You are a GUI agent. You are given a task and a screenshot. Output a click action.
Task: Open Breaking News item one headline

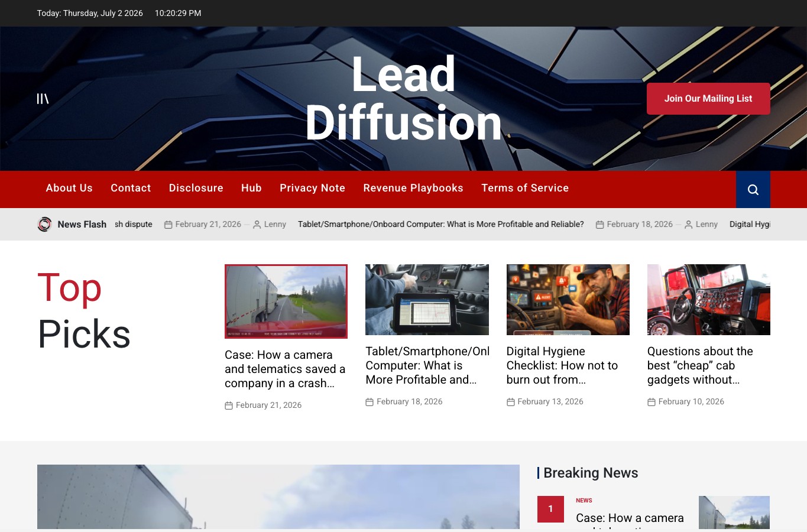(630, 520)
